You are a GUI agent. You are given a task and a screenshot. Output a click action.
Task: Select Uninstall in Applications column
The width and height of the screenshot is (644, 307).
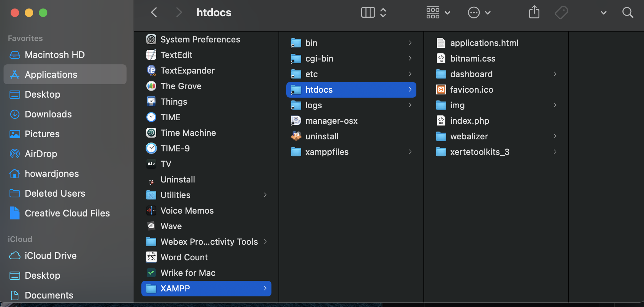tap(206, 179)
